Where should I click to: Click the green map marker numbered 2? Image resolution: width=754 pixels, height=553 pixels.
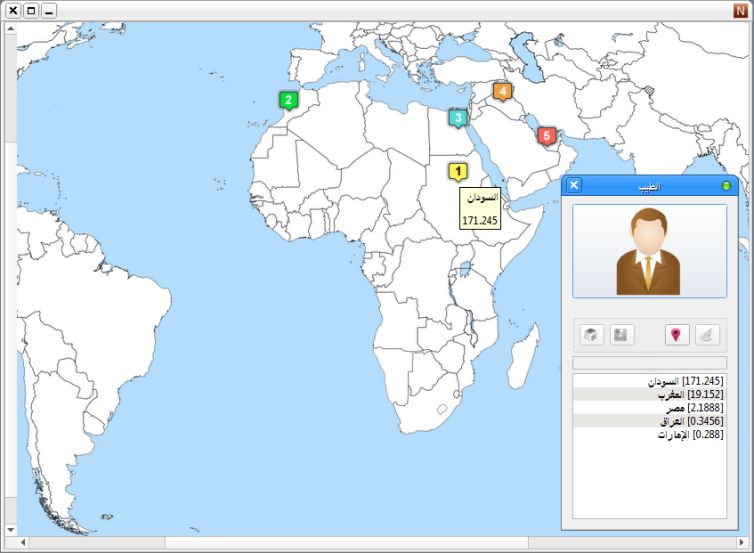pyautogui.click(x=288, y=100)
